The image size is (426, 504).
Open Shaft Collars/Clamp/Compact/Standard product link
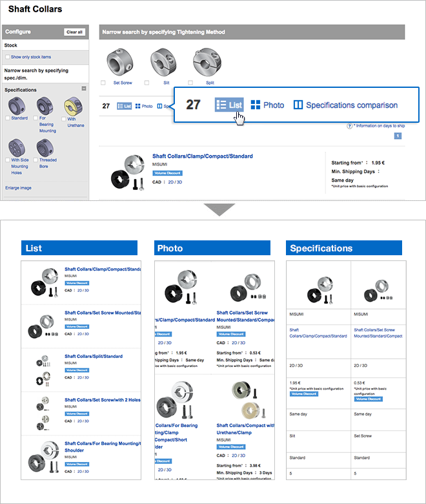coord(203,156)
